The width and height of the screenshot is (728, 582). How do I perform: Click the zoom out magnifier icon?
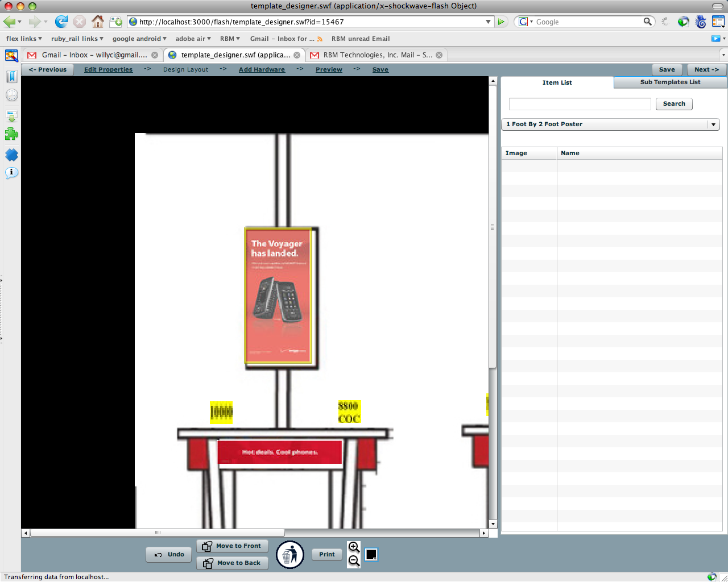[x=354, y=561]
